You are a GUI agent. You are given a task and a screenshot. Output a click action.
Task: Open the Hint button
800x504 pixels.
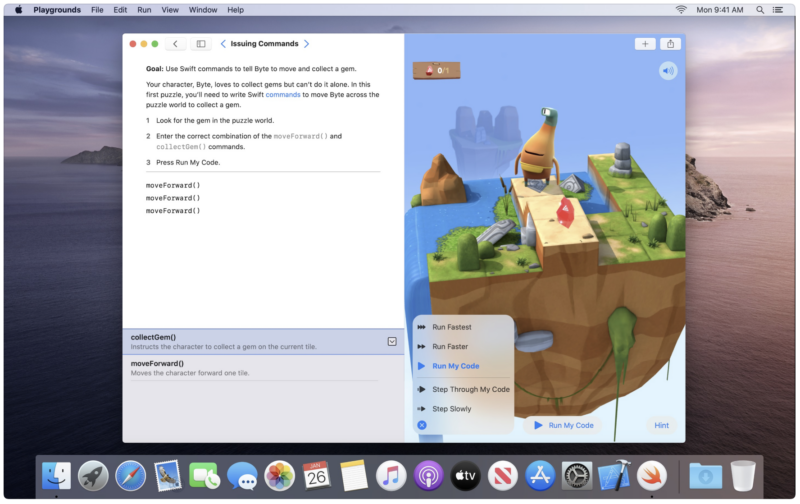tap(661, 425)
